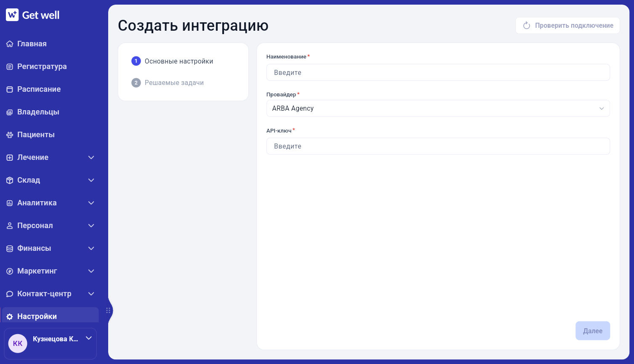Expand the Финансы submenu chevron
The width and height of the screenshot is (634, 364).
point(91,248)
